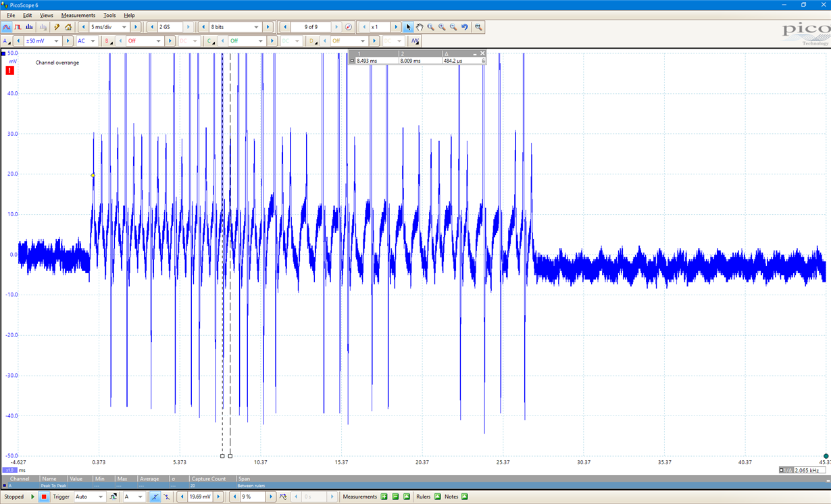Delete measurement with minus icon
Viewport: 831px width, 504px height.
[395, 497]
